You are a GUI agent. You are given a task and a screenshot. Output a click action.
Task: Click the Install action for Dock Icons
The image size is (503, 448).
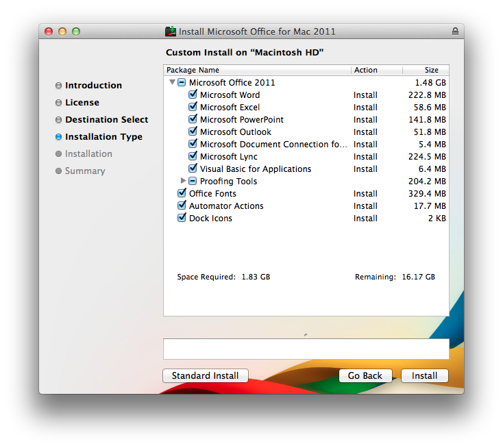pyautogui.click(x=365, y=219)
